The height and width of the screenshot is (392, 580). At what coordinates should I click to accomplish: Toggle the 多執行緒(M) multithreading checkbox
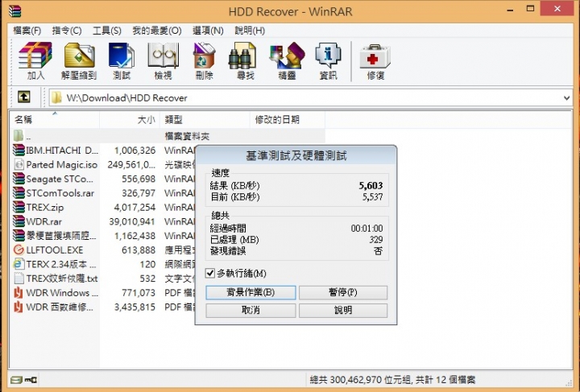(x=210, y=274)
